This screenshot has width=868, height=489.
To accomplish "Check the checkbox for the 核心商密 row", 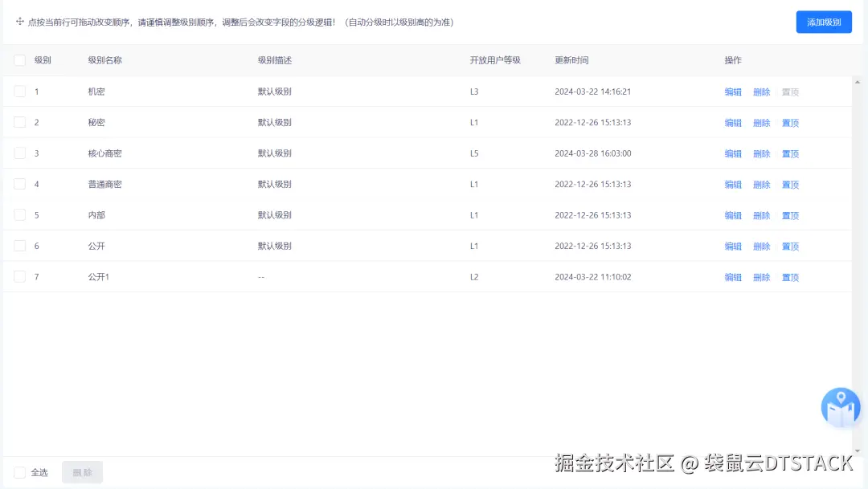I will 20,153.
